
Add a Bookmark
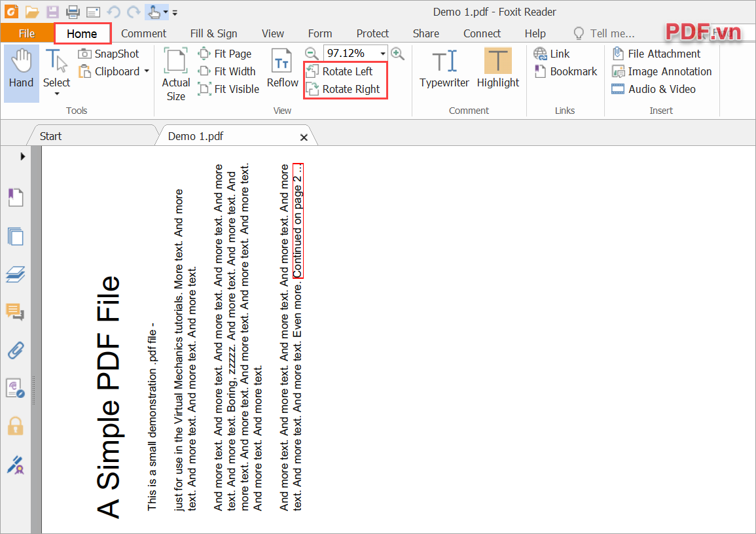566,71
